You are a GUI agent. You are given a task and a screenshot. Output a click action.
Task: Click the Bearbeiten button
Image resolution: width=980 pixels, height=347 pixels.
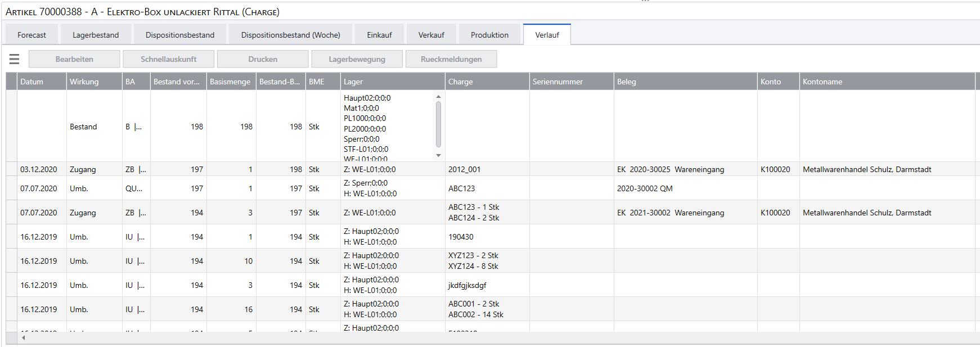(x=74, y=59)
